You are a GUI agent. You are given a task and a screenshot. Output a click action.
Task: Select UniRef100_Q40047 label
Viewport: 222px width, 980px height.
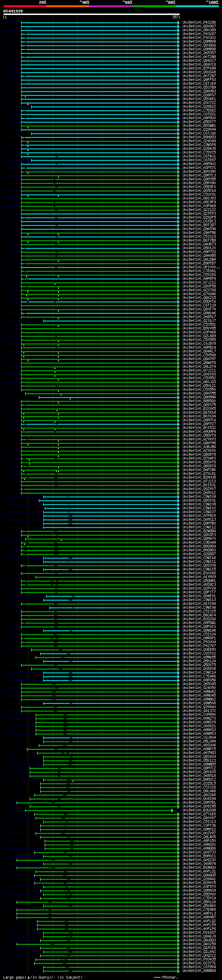(x=199, y=818)
